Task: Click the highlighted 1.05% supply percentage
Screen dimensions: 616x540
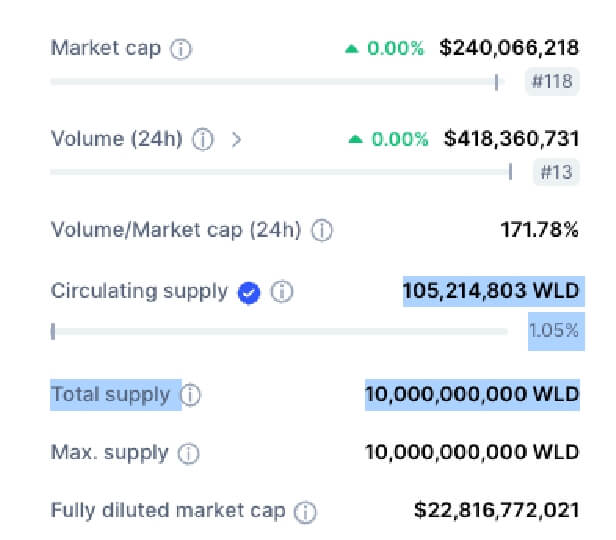Action: click(554, 331)
